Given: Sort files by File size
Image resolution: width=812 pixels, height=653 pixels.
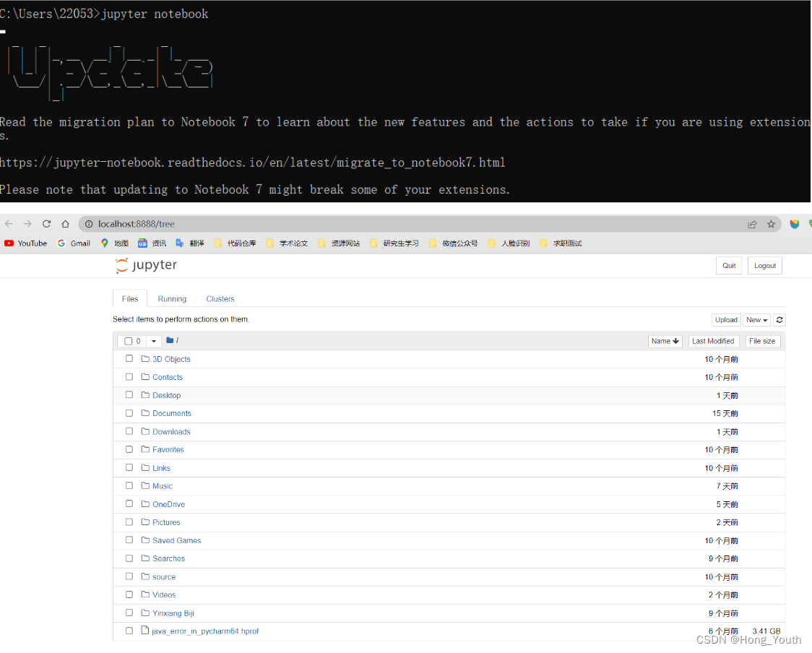Looking at the screenshot, I should (x=762, y=341).
